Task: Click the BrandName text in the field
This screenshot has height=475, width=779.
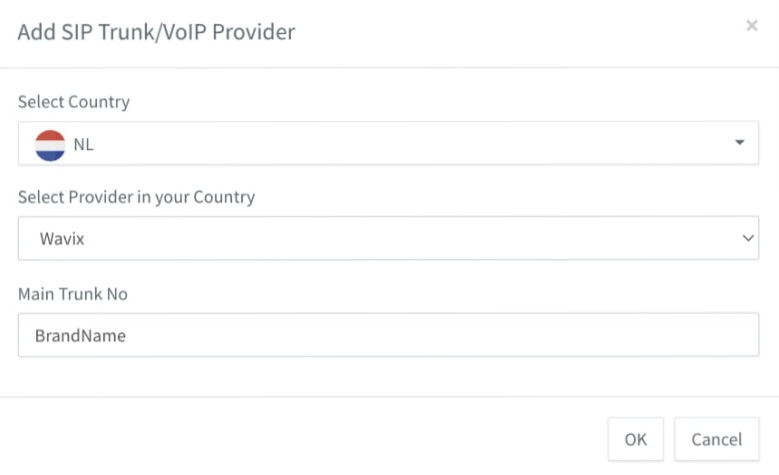Action: pyautogui.click(x=80, y=336)
